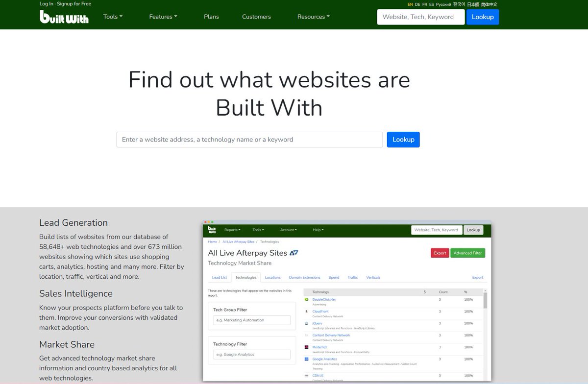Viewport: 588px width, 384px height.
Task: Open Reports dropdown in preview header
Action: point(232,230)
